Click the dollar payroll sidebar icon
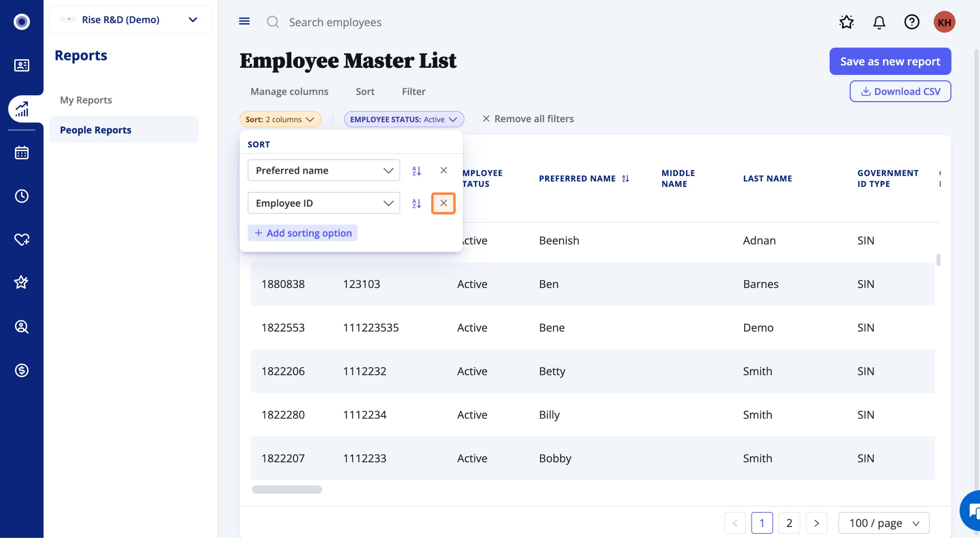 click(21, 370)
